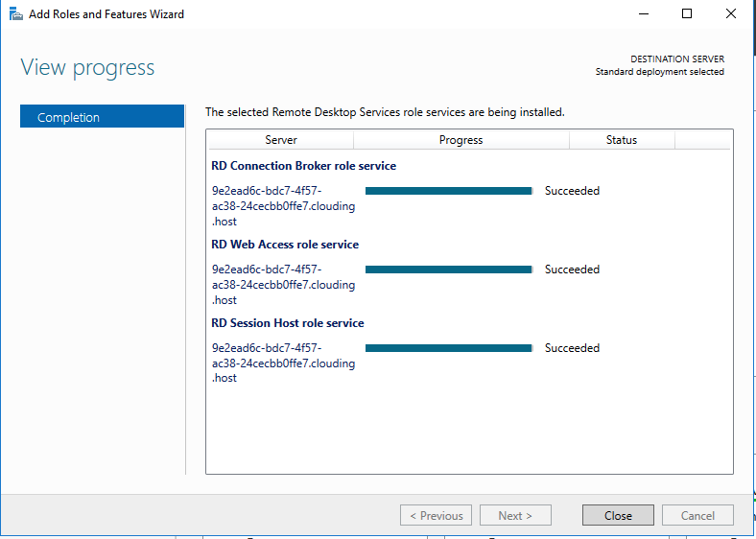756x539 pixels.
Task: Click the RD Session Host progress bar
Action: tap(449, 348)
